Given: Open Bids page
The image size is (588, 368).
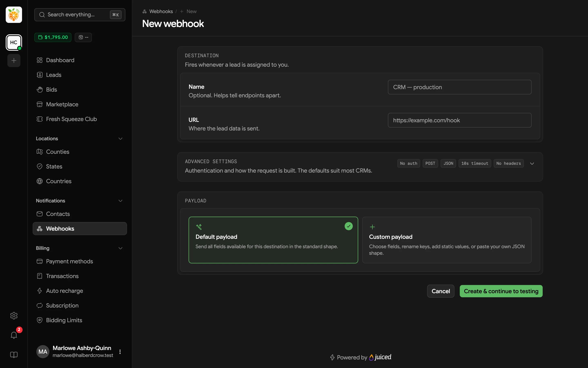Looking at the screenshot, I should click(x=80, y=90).
